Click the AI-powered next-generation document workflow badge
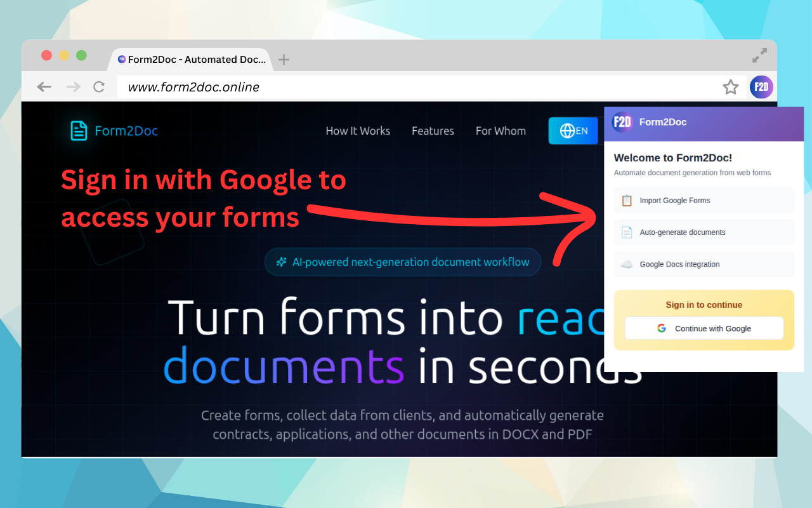 point(403,262)
